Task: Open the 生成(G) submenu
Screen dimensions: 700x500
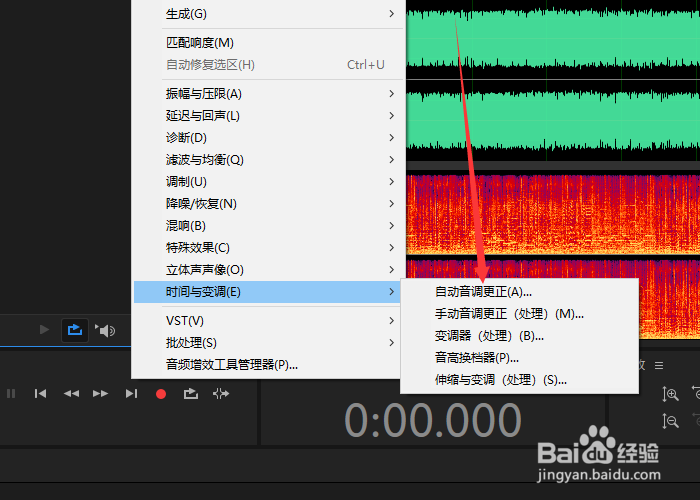Action: [268, 14]
